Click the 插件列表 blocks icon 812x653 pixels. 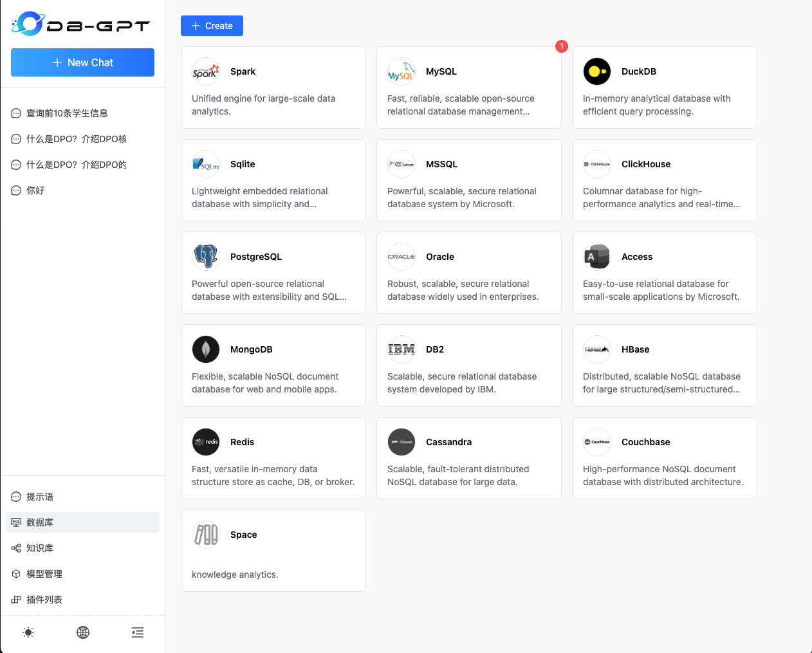[x=16, y=600]
